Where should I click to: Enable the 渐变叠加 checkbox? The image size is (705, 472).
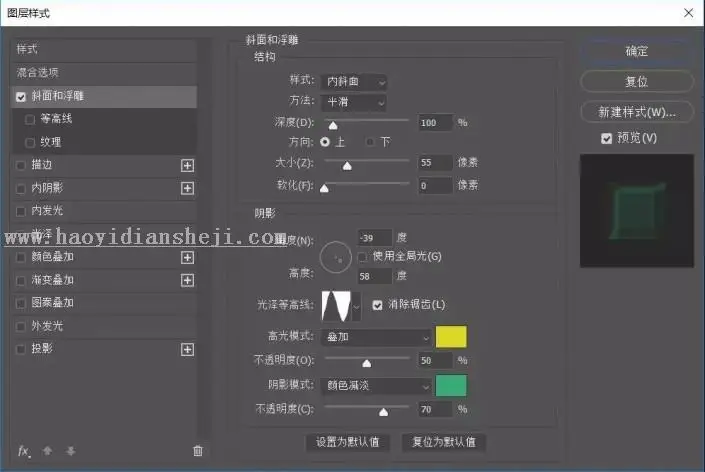click(21, 281)
